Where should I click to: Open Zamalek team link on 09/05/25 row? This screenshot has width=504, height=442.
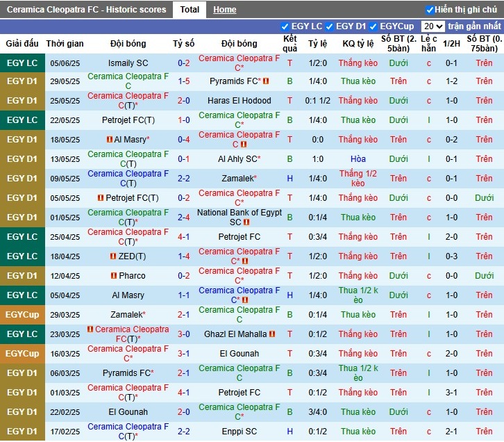coord(237,178)
